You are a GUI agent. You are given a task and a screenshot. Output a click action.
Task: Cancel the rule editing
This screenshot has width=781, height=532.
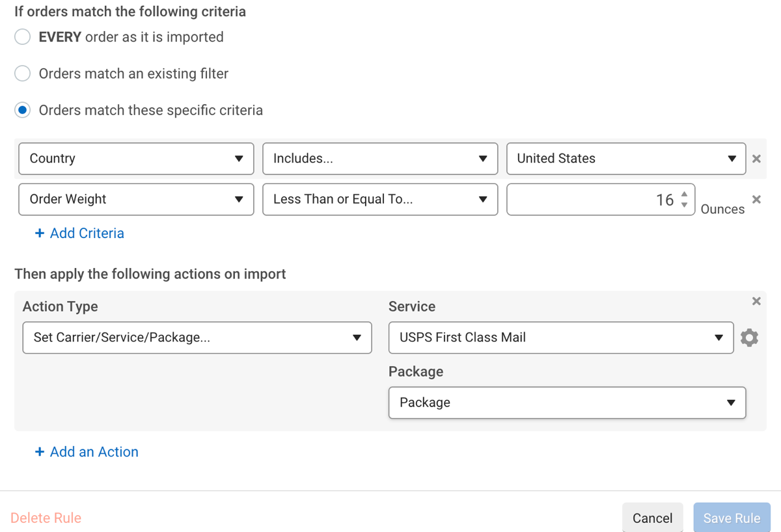pyautogui.click(x=653, y=518)
